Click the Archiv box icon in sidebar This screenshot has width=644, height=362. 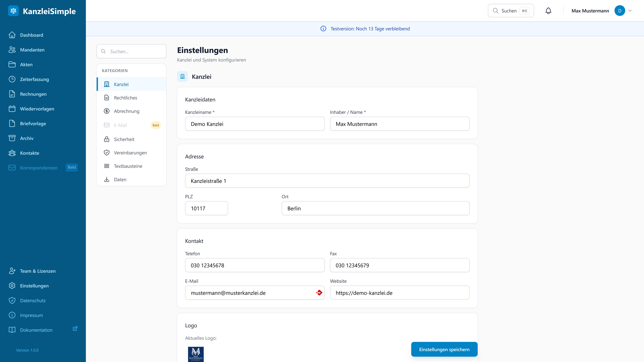[x=12, y=138]
